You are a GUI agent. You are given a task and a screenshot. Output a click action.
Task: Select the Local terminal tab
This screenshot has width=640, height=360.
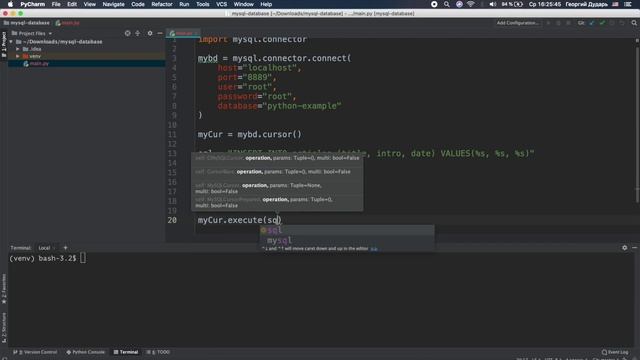coord(44,248)
